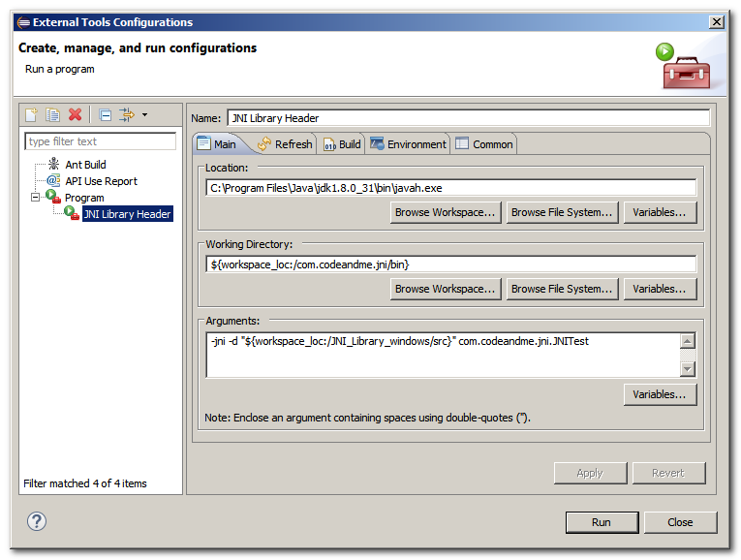
Task: Click Arguments scrollbar down arrow
Action: pos(688,369)
